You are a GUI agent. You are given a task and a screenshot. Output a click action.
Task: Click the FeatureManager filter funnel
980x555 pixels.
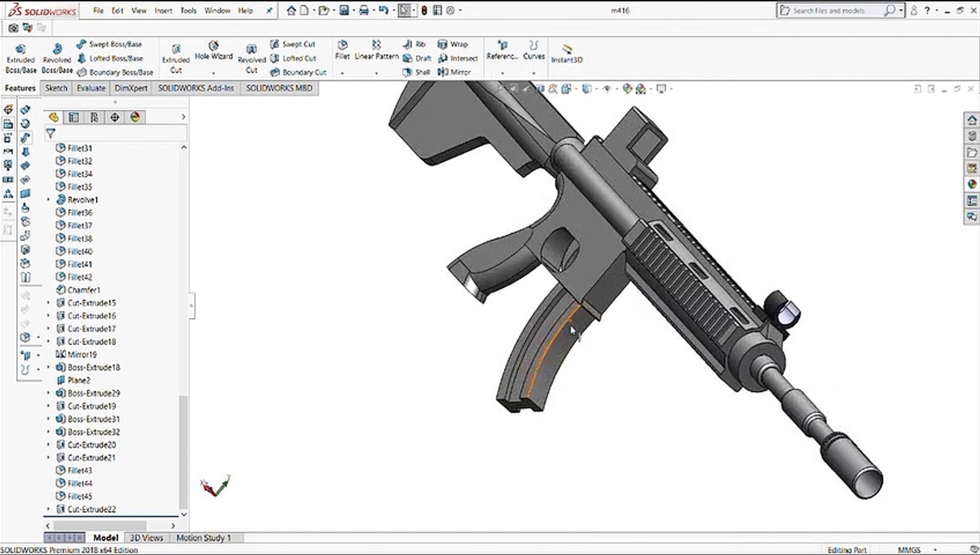tap(51, 133)
